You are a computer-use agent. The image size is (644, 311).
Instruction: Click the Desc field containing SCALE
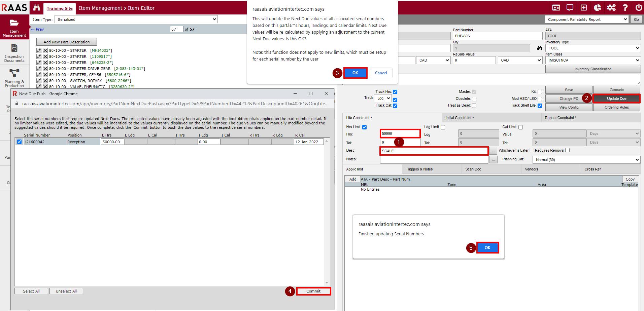pyautogui.click(x=434, y=151)
